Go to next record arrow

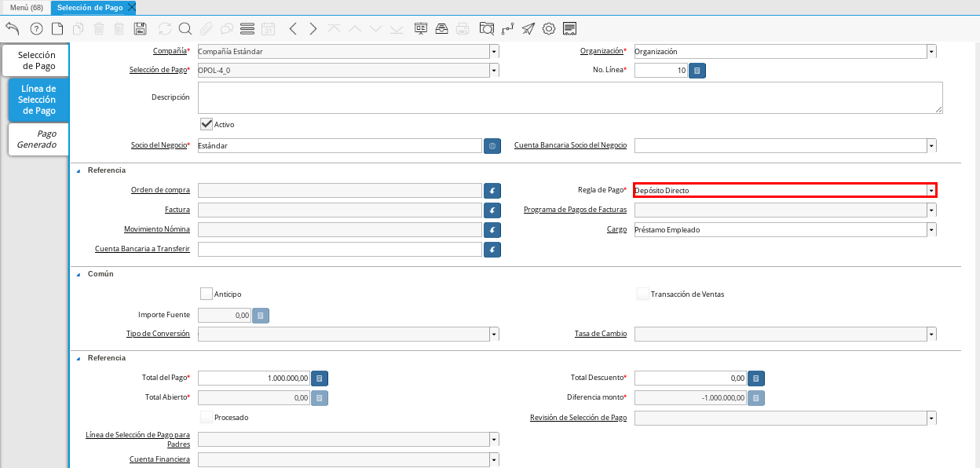(313, 29)
